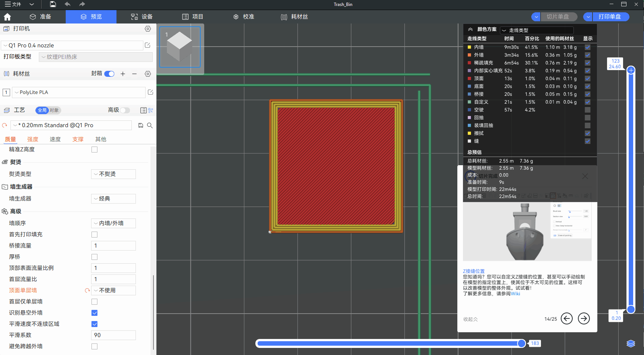
Task: Uncheck 识别悬空外墙 option
Action: tap(94, 313)
